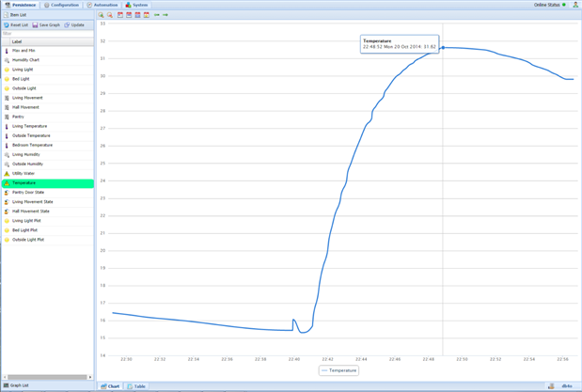Click the Living Movement row icon
The image size is (582, 392).
[x=7, y=98]
